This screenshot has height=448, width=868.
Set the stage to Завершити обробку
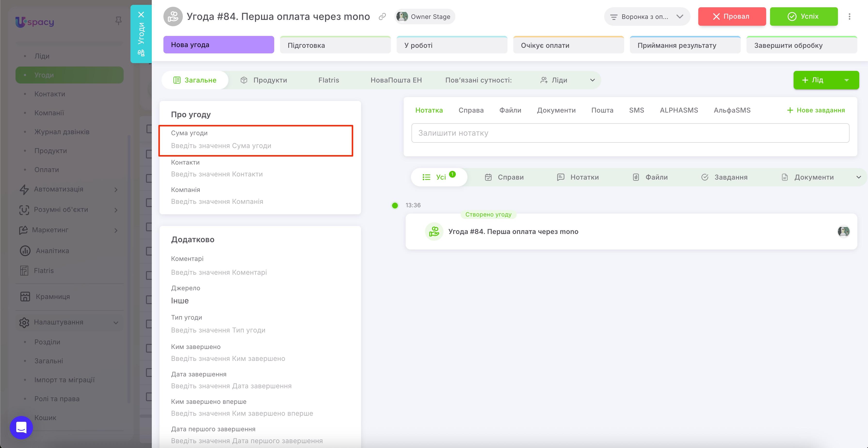click(x=802, y=45)
